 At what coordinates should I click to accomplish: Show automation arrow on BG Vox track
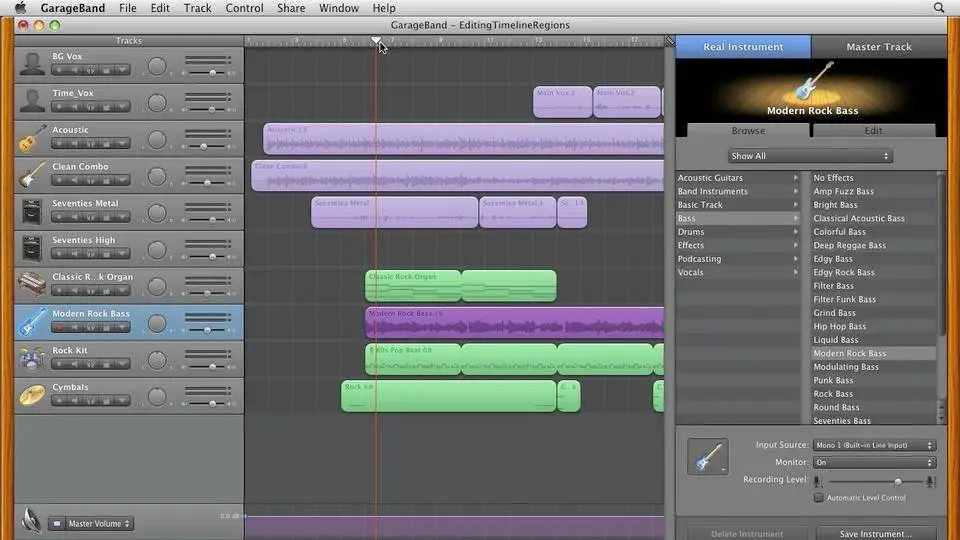click(x=122, y=70)
